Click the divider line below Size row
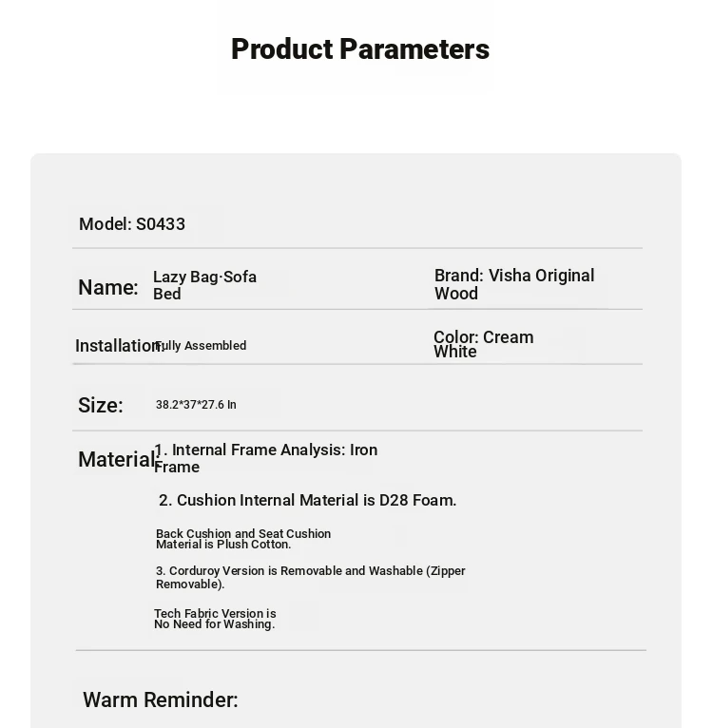This screenshot has height=728, width=713. point(357,431)
